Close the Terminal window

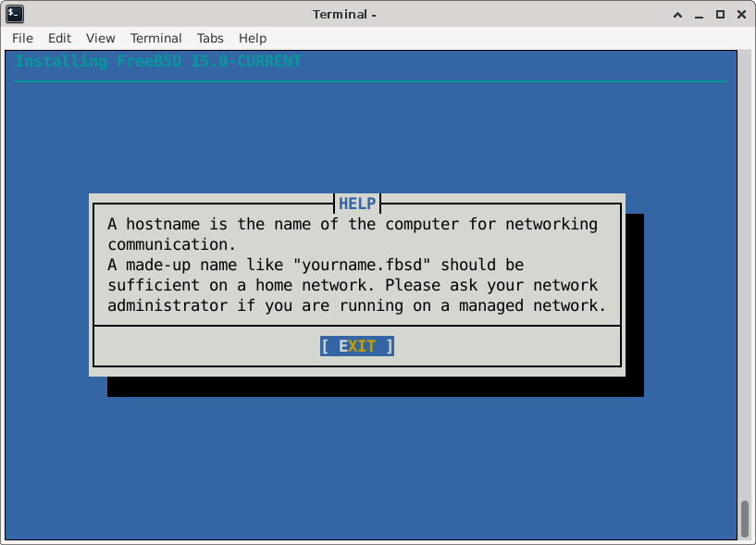[x=739, y=14]
